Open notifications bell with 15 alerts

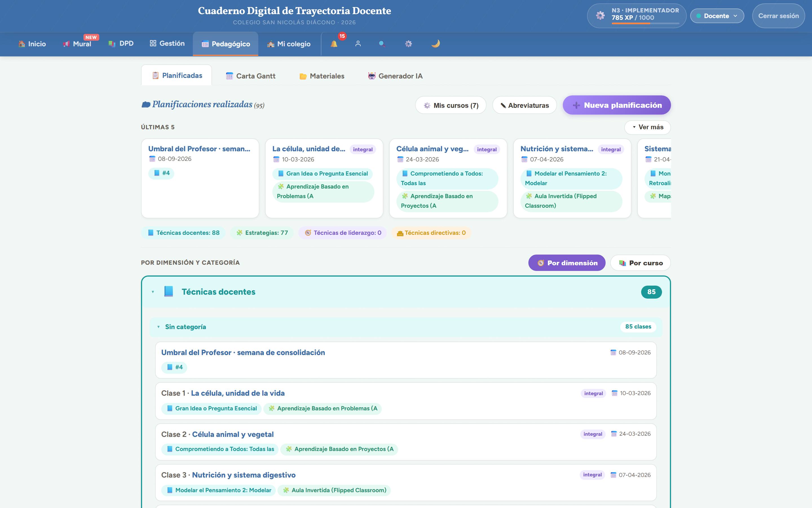point(334,44)
